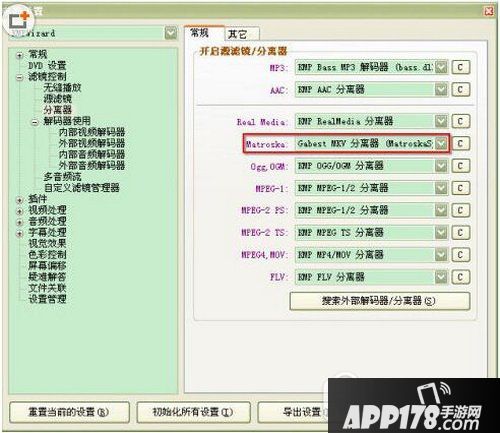Click 搜索外部解码器/分离器 button

point(380,301)
